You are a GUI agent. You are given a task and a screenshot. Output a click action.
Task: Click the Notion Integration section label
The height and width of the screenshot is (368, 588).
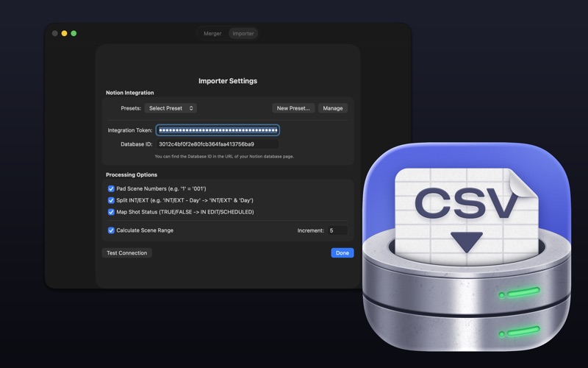(x=130, y=93)
